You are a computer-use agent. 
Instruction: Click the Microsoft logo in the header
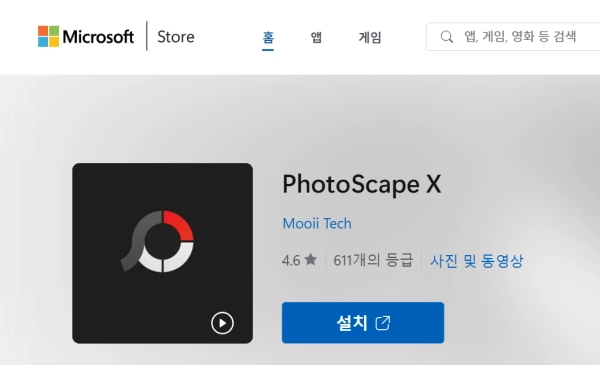86,36
